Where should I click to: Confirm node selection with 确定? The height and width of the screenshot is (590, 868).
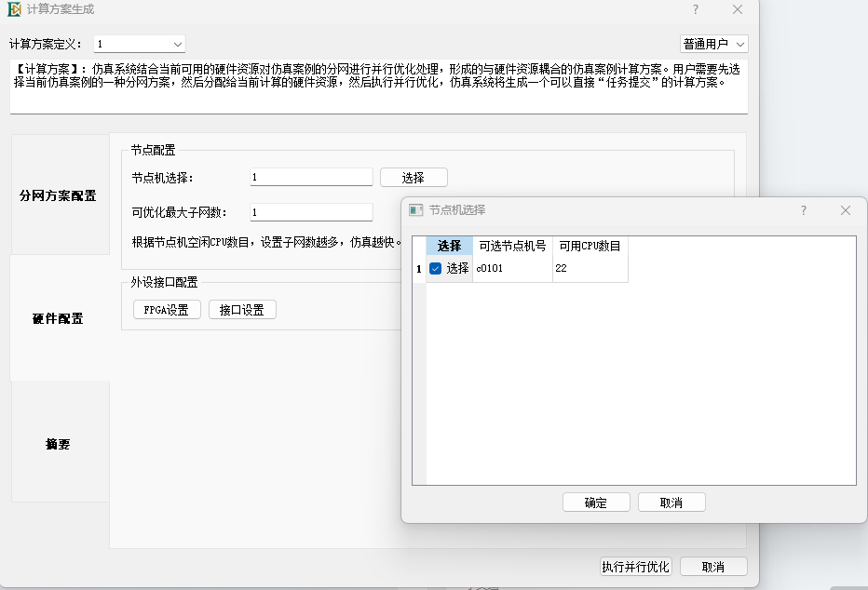[596, 503]
